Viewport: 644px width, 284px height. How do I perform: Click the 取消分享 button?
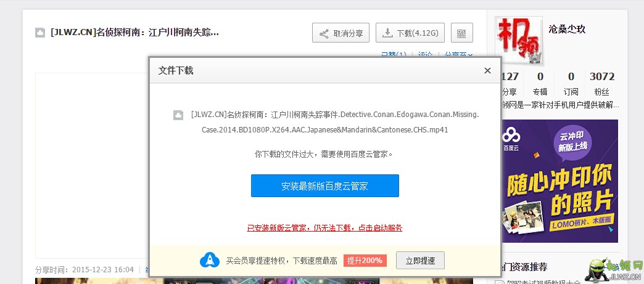341,33
